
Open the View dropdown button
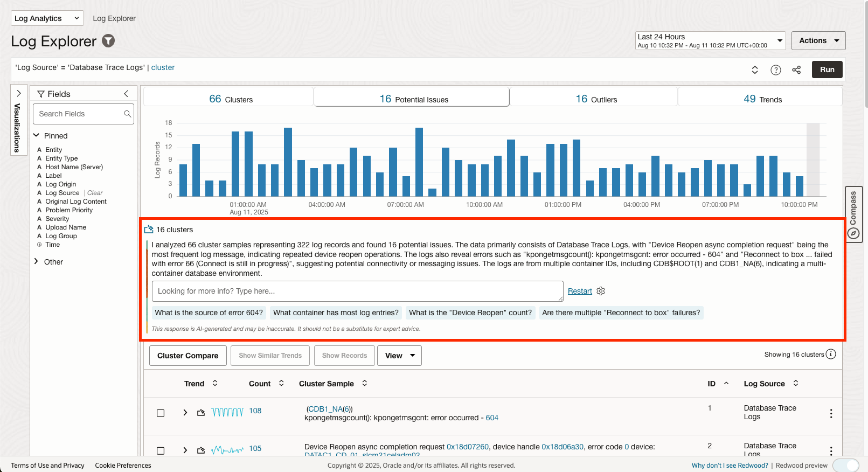400,356
